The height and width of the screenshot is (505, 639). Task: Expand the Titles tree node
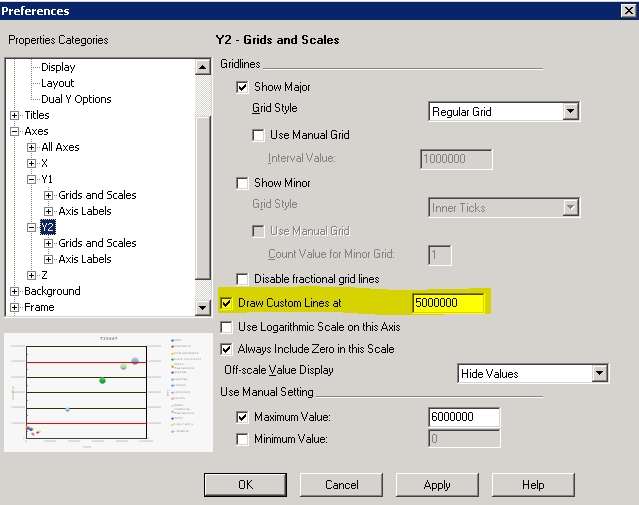[x=15, y=115]
